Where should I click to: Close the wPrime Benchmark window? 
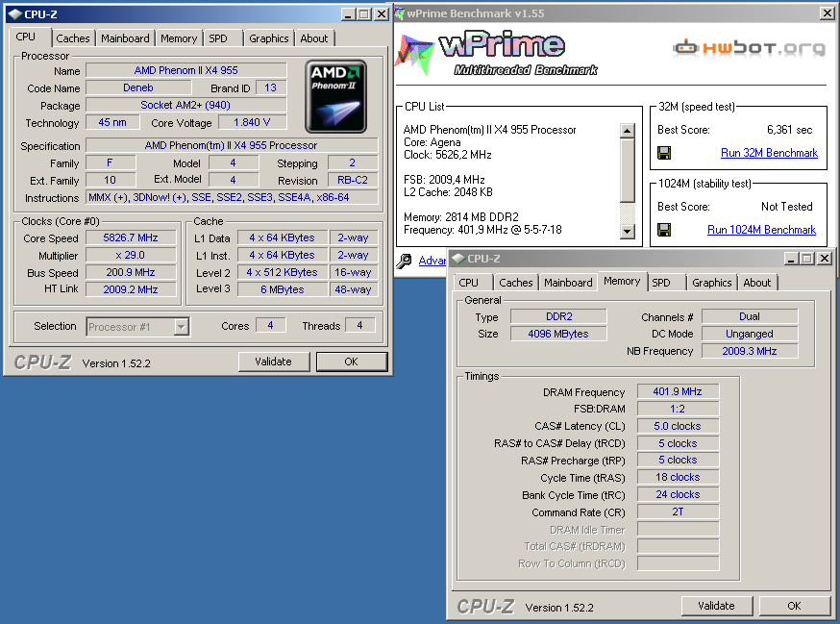[828, 13]
